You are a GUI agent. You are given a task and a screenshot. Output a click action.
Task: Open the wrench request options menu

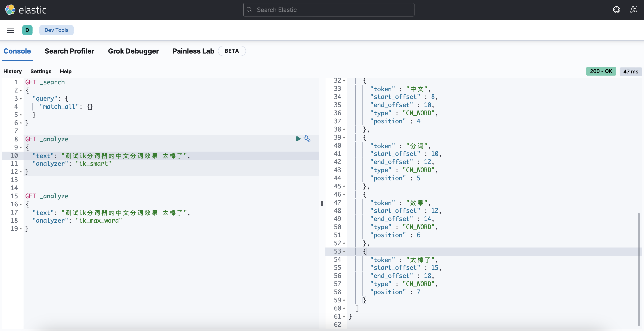[307, 139]
